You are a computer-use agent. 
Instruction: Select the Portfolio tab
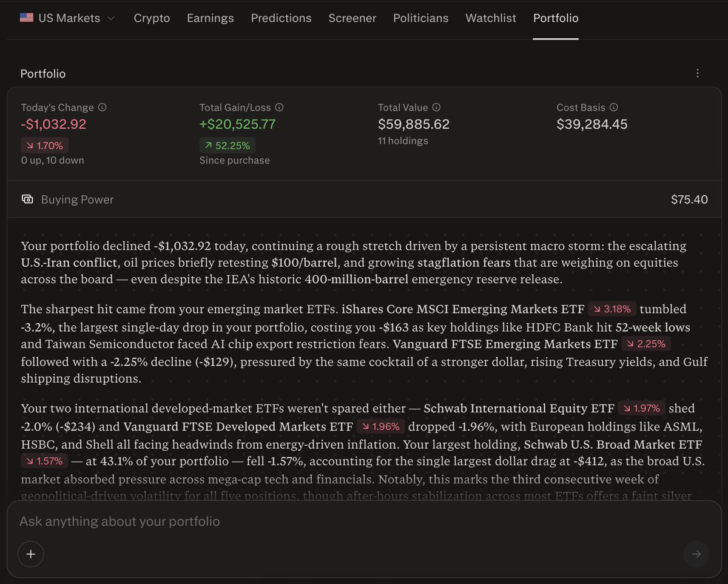tap(556, 18)
